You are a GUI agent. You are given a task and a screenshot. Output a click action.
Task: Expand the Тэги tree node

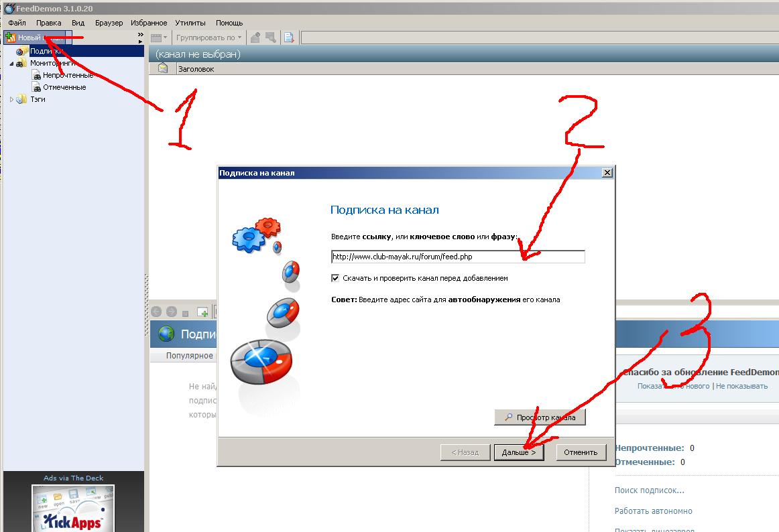[12, 99]
